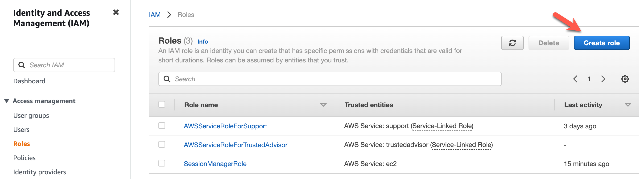Toggle the select-all roles header checkbox

162,104
